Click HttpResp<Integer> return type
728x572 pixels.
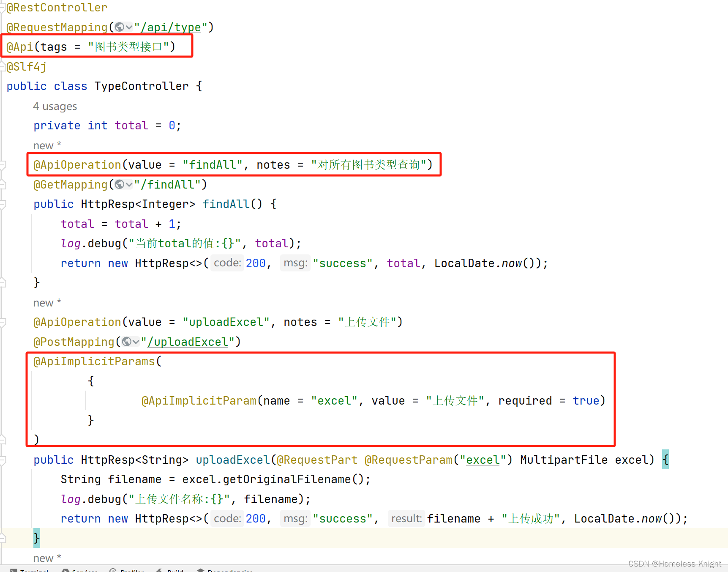pyautogui.click(x=138, y=204)
